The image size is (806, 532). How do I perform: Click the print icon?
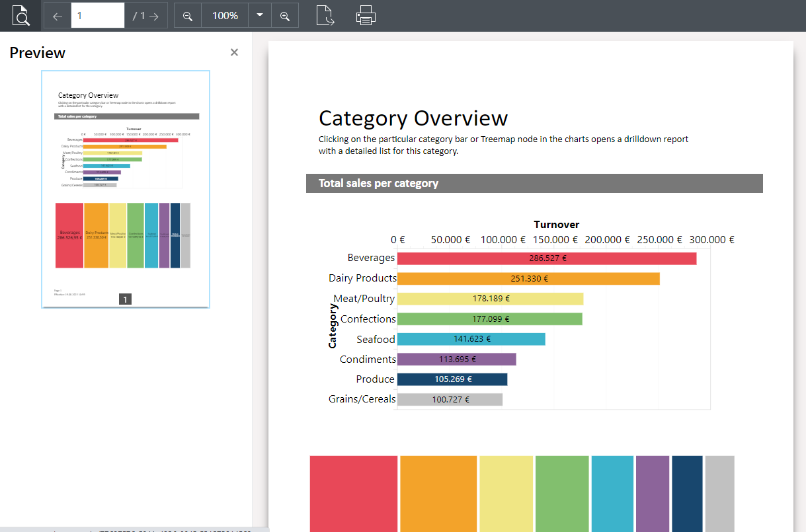pyautogui.click(x=366, y=15)
